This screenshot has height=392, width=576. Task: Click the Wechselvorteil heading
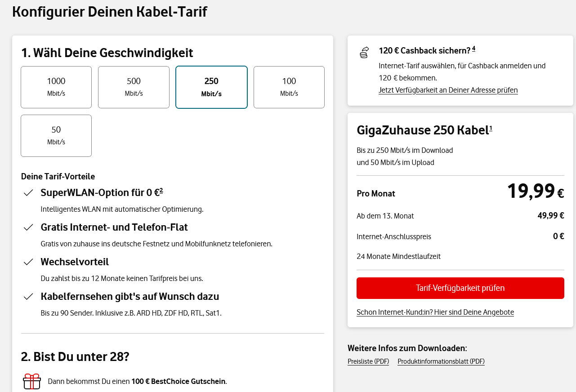point(75,262)
